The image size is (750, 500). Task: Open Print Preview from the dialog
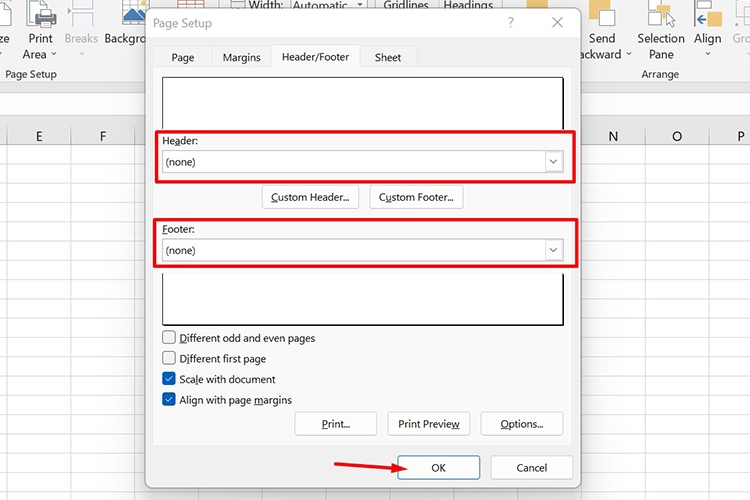[x=429, y=424]
